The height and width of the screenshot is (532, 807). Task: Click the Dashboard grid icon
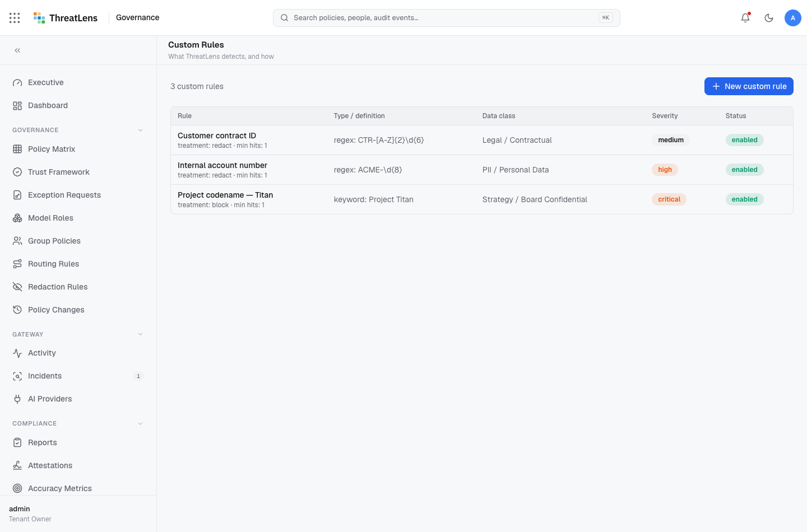(17, 106)
